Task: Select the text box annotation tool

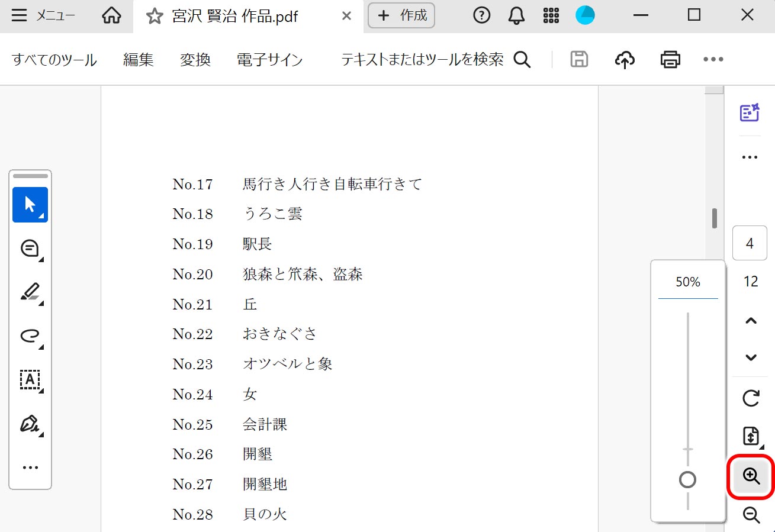Action: [x=30, y=381]
